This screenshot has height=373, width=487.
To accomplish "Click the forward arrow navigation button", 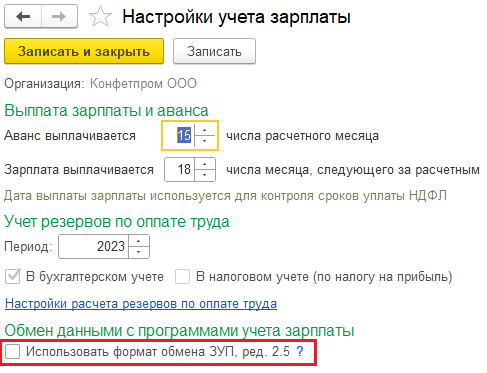I will click(x=59, y=16).
